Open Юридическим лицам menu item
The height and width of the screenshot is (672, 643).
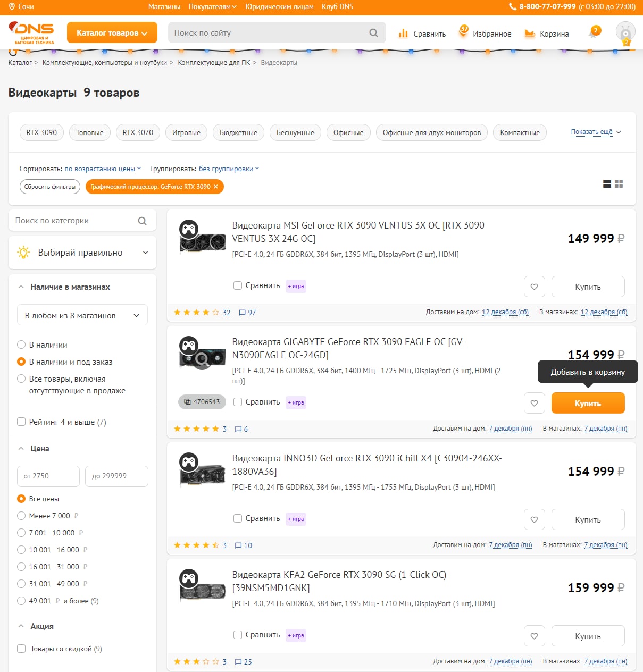[279, 6]
